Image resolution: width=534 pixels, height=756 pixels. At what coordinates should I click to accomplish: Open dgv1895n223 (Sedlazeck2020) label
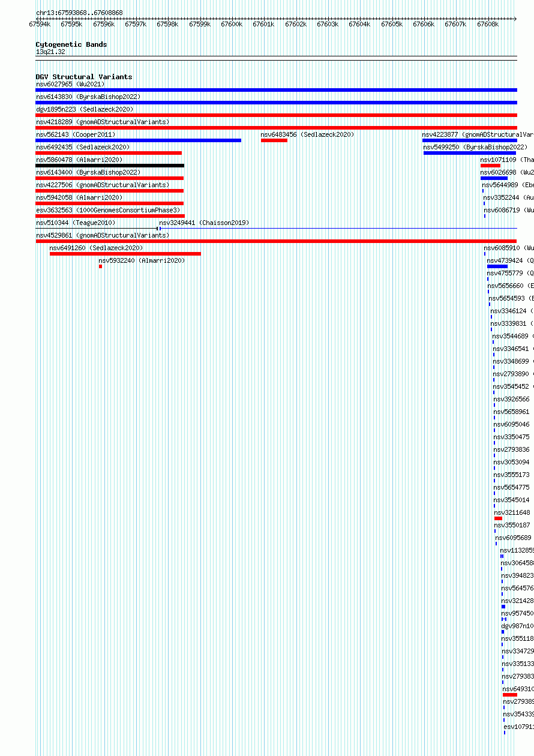(85, 109)
